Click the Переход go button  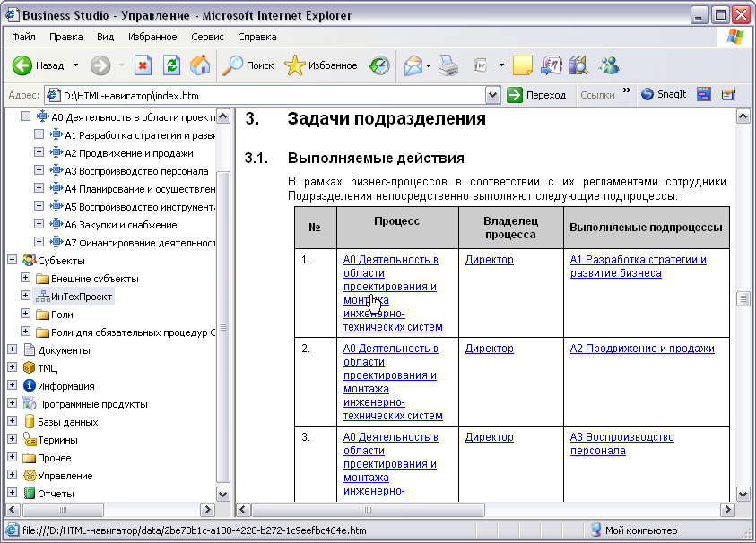point(536,95)
